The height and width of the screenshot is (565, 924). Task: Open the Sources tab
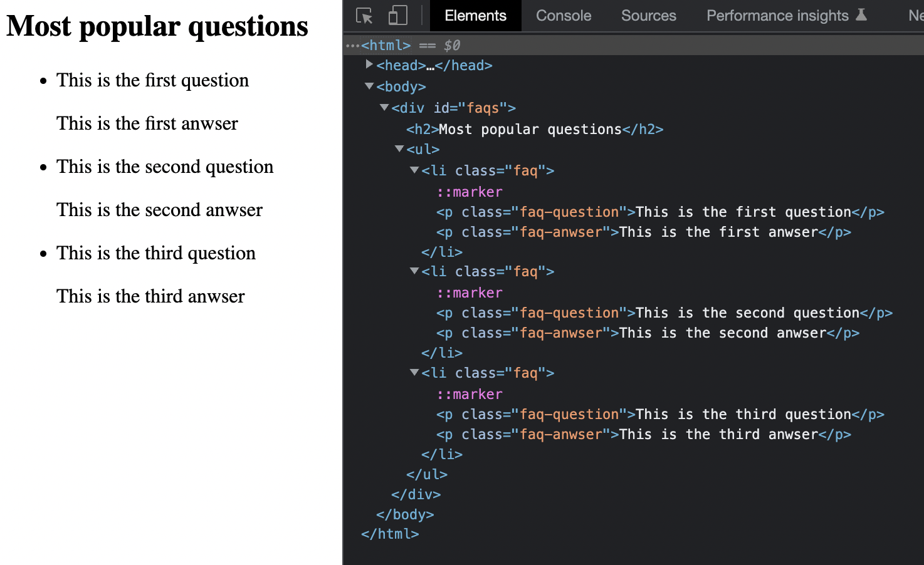pos(648,16)
